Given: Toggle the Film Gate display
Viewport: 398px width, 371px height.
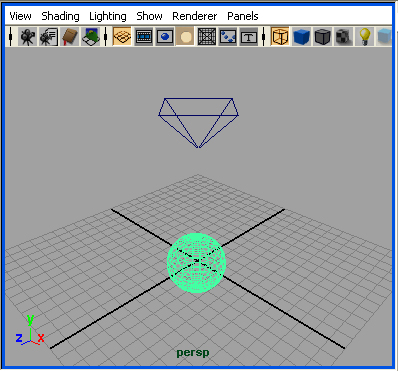Looking at the screenshot, I should 144,37.
